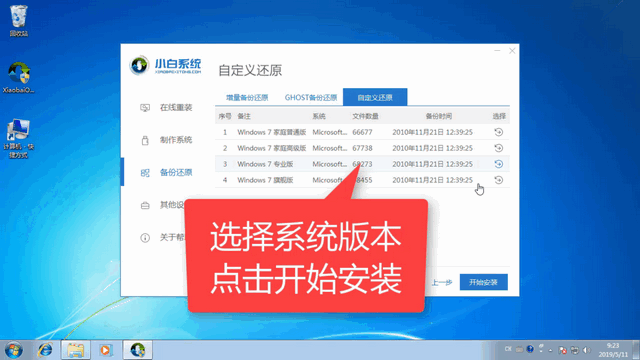
Task: Click the restore icon for Windows 7 家庭高级版
Action: pos(498,148)
